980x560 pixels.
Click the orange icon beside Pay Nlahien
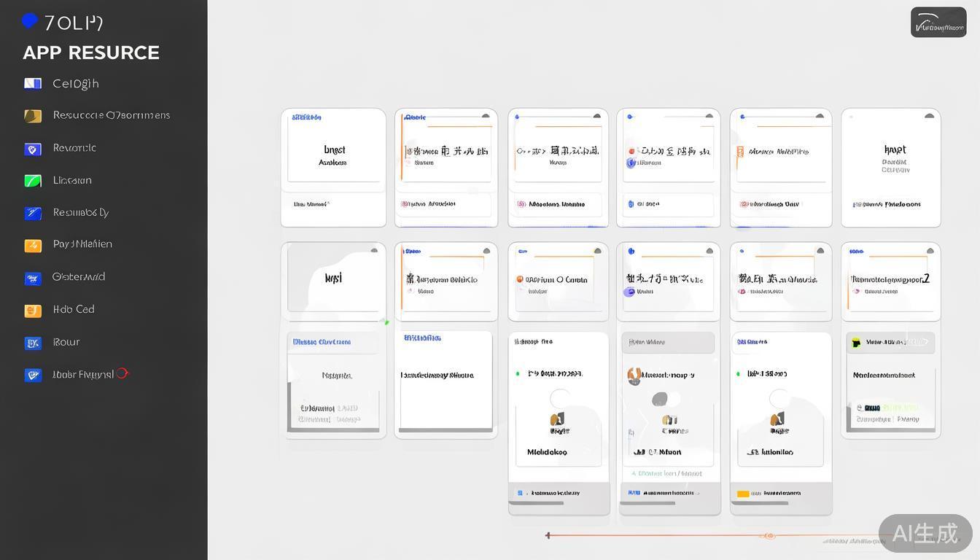(x=33, y=246)
